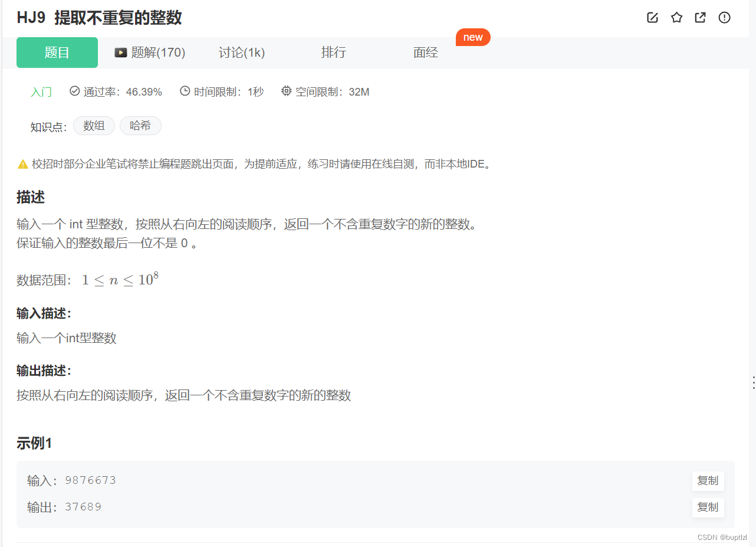
Task: Click the time limit clock icon
Action: click(x=185, y=91)
